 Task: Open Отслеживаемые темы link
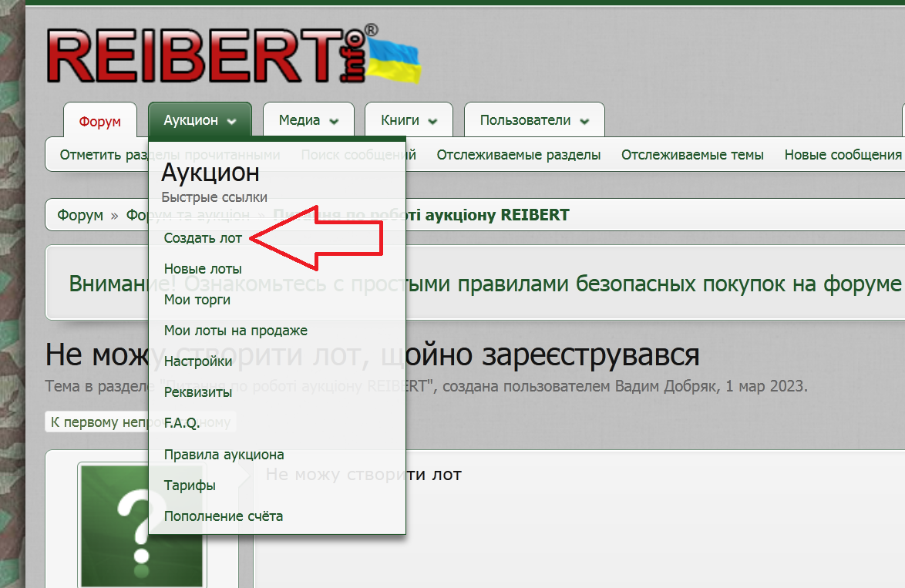tap(692, 155)
